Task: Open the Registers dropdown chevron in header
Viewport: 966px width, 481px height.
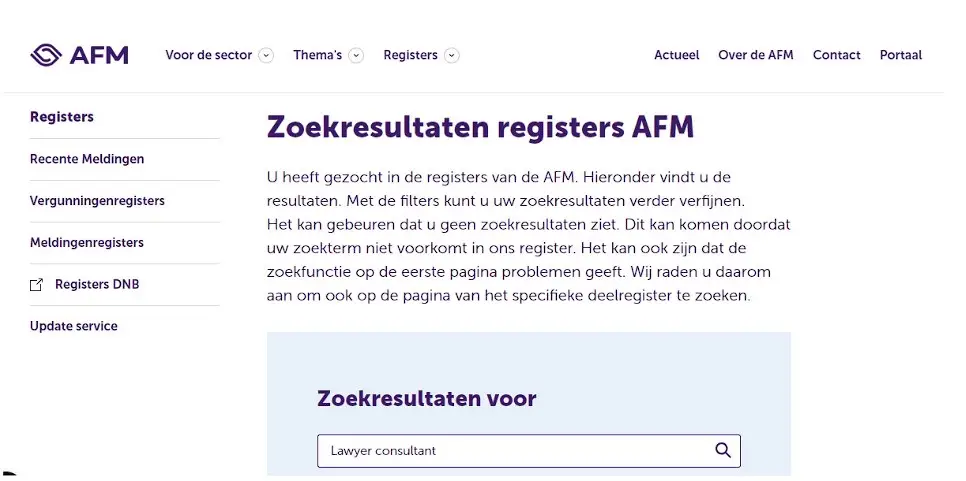Action: [452, 56]
